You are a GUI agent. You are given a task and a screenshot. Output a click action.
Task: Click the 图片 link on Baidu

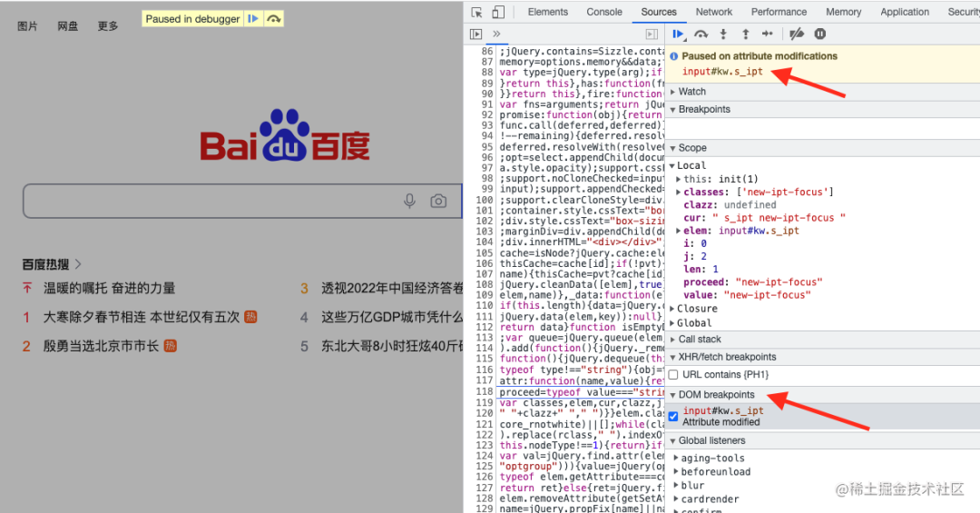[27, 26]
